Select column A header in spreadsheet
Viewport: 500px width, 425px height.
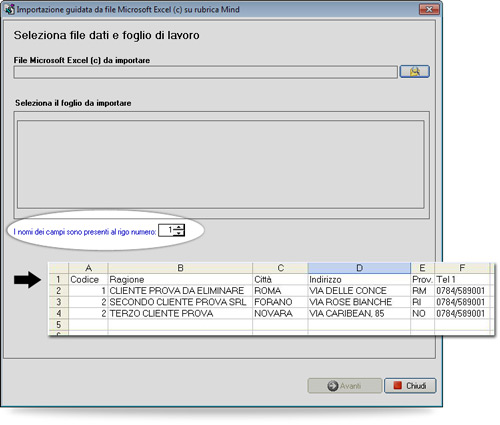(88, 268)
